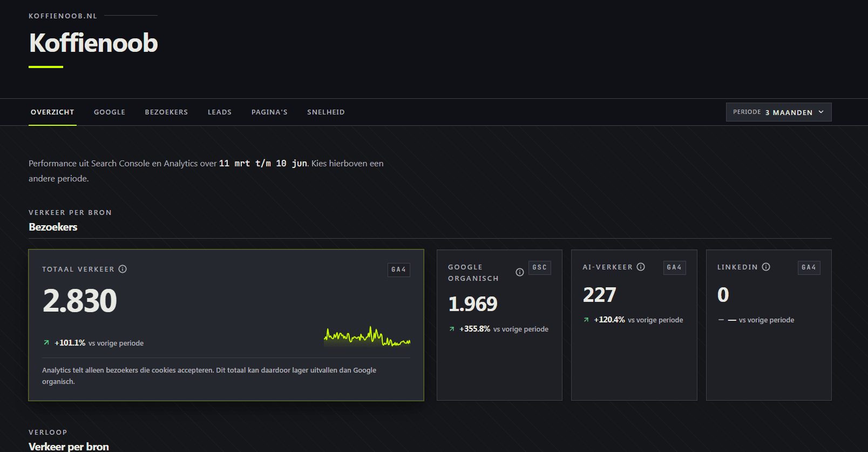Click the GA4 badge on LinkedIn card
Screen dimensions: 868x452
[809, 267]
